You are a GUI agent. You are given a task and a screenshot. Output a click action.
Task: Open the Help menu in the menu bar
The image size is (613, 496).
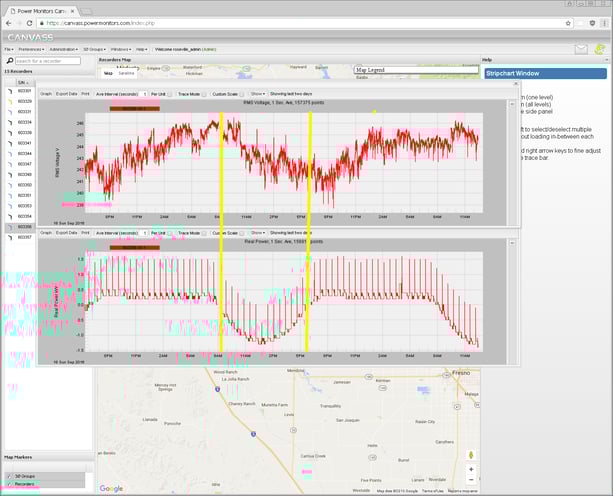coord(142,50)
